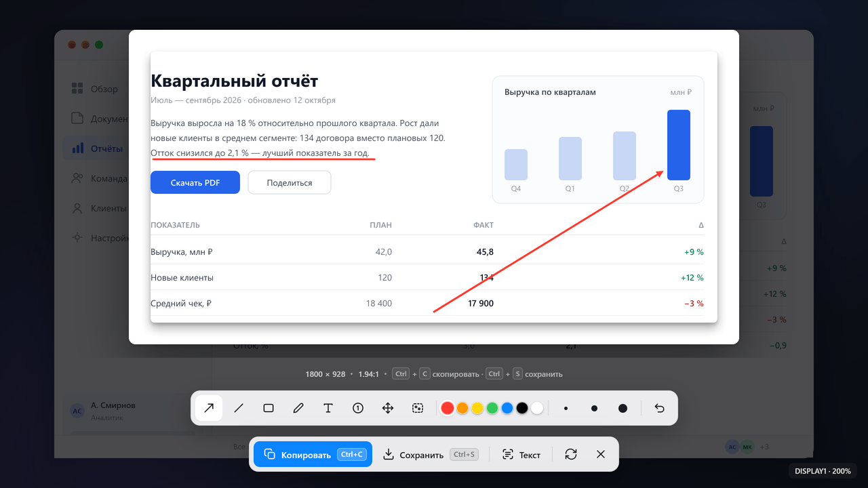
Task: Pick the yellow annotation color
Action: point(477,408)
